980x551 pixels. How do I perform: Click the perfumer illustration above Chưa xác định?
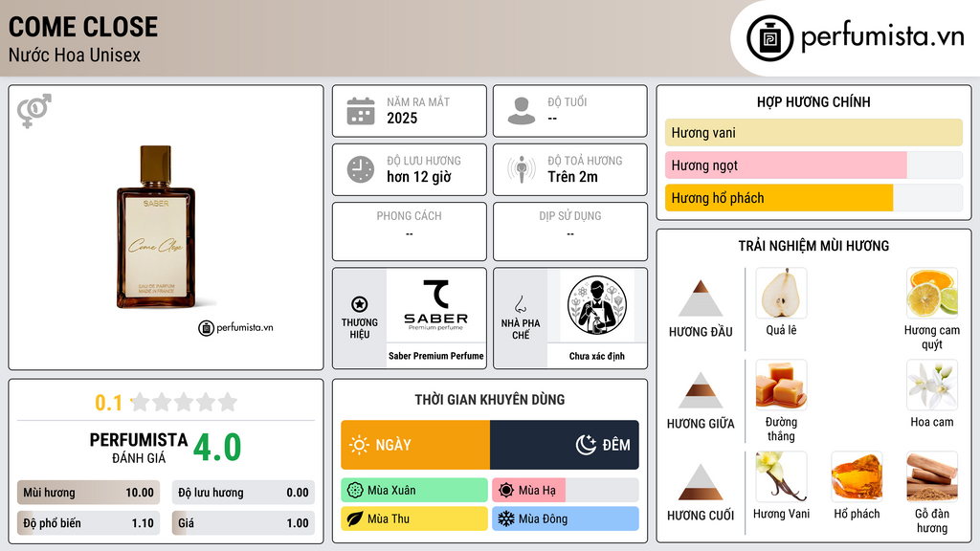coord(597,305)
